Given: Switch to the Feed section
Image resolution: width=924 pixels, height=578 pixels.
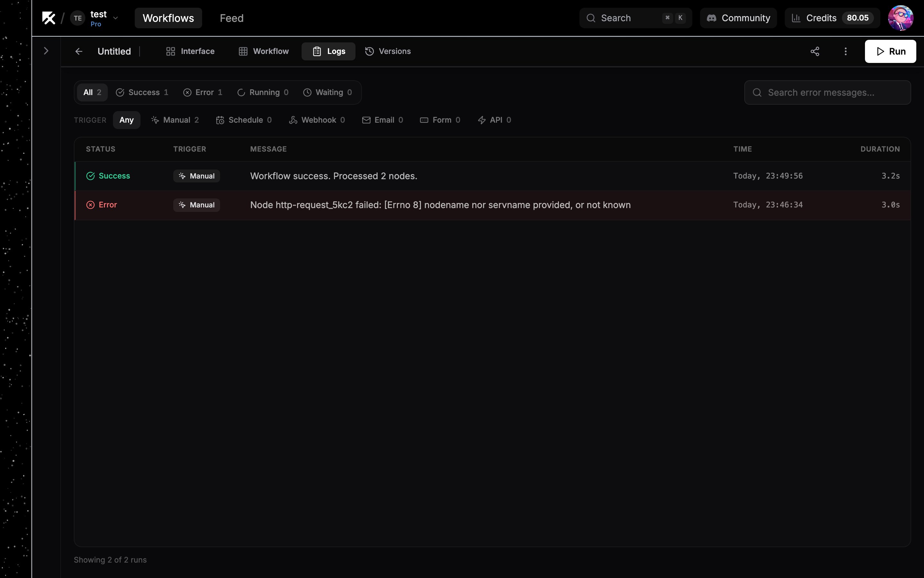Looking at the screenshot, I should tap(231, 18).
